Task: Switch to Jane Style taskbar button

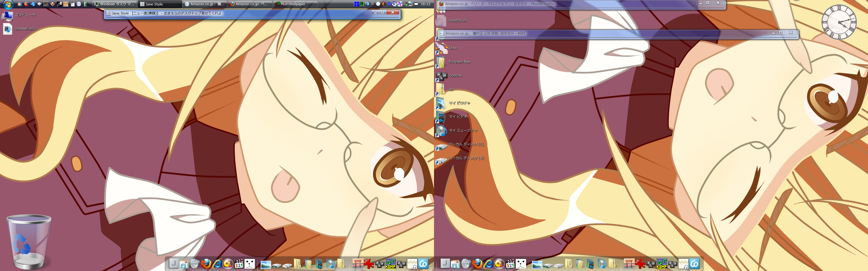Action: pyautogui.click(x=159, y=4)
